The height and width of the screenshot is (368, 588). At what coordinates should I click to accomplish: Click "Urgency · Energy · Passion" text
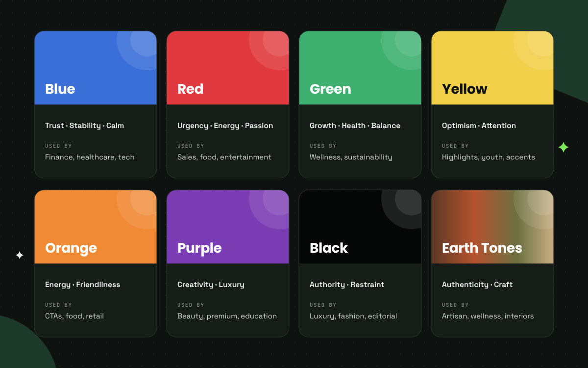click(225, 126)
